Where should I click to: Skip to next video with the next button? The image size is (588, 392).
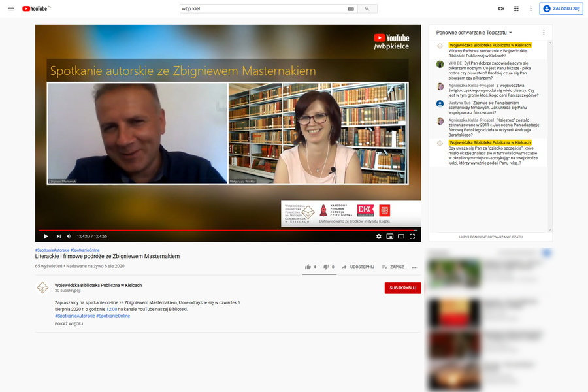point(59,237)
